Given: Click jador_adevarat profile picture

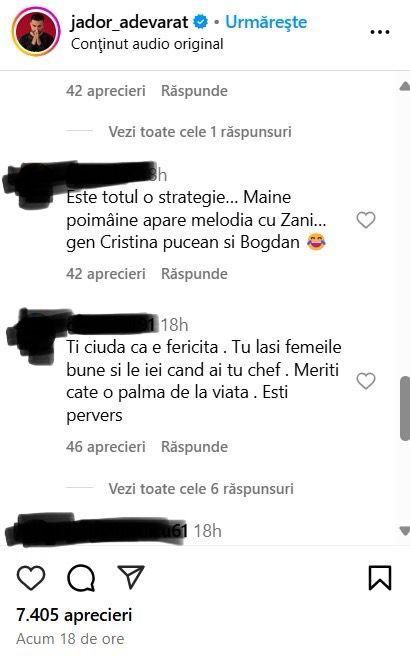Looking at the screenshot, I should (x=36, y=32).
